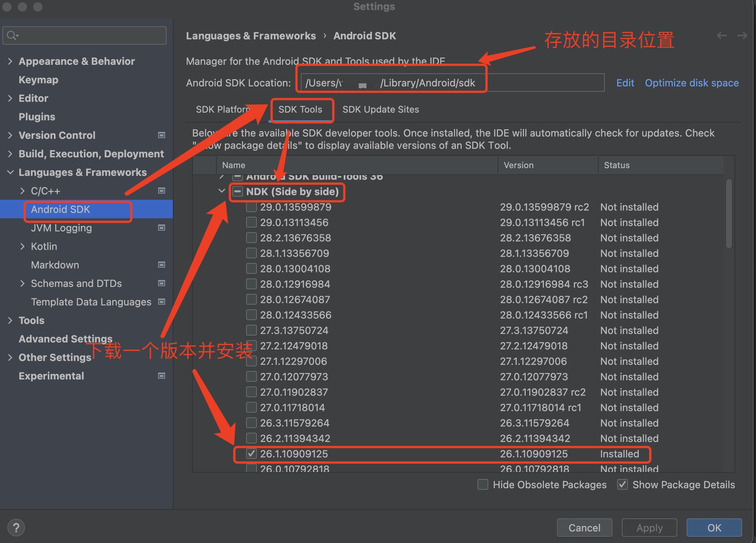The image size is (756, 543).
Task: Click Optimize disk space link
Action: point(692,83)
